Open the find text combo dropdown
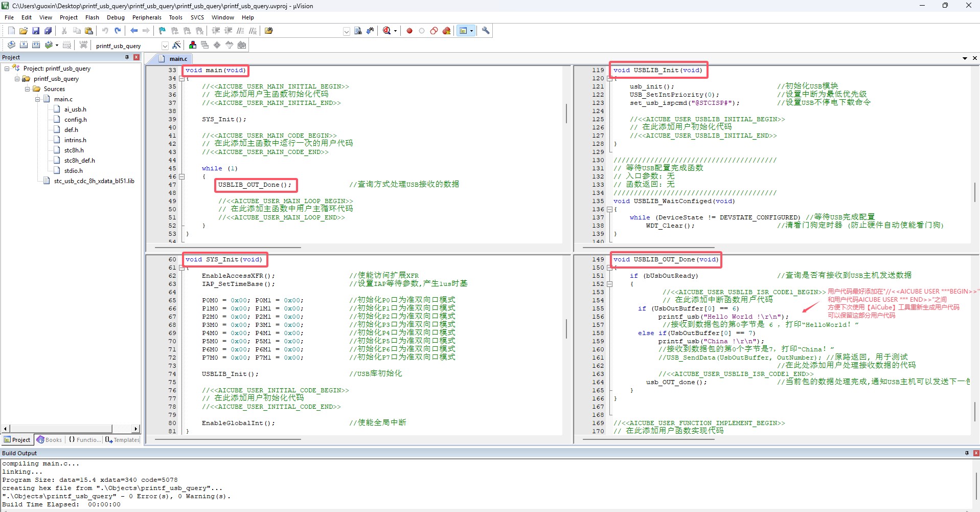 tap(346, 31)
